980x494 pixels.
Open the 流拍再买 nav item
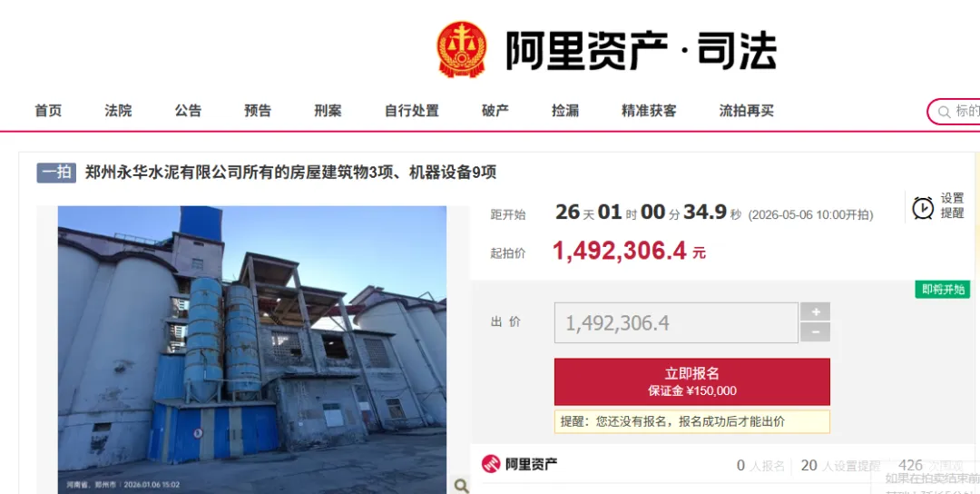point(746,111)
